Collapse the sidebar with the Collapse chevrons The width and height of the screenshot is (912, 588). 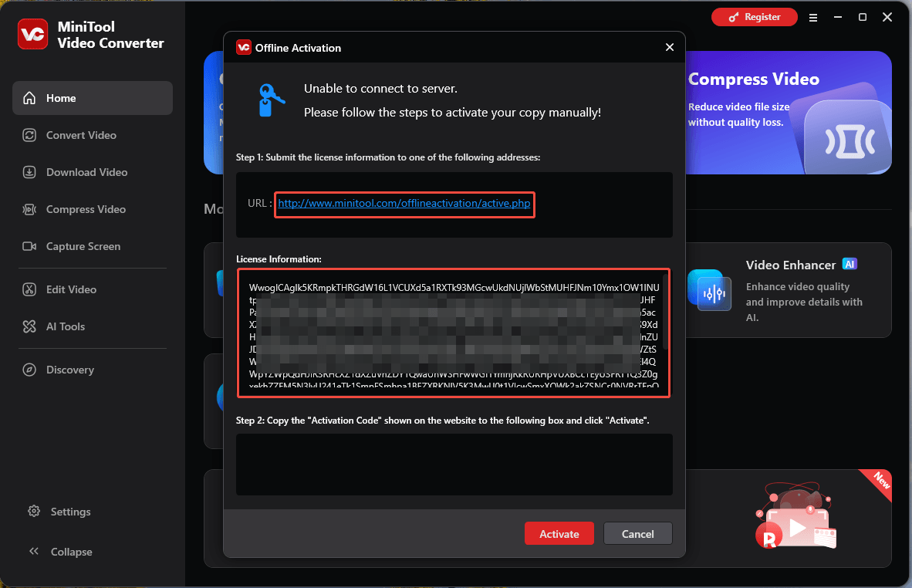click(34, 552)
